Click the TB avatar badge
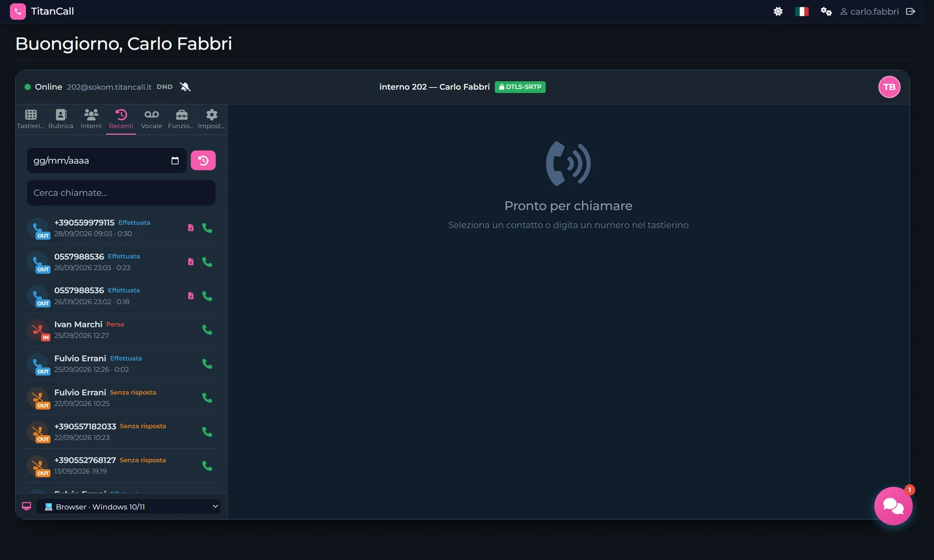 tap(889, 87)
